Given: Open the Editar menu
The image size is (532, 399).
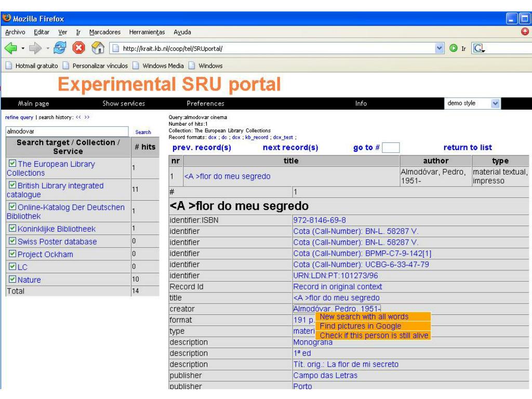Looking at the screenshot, I should click(42, 32).
